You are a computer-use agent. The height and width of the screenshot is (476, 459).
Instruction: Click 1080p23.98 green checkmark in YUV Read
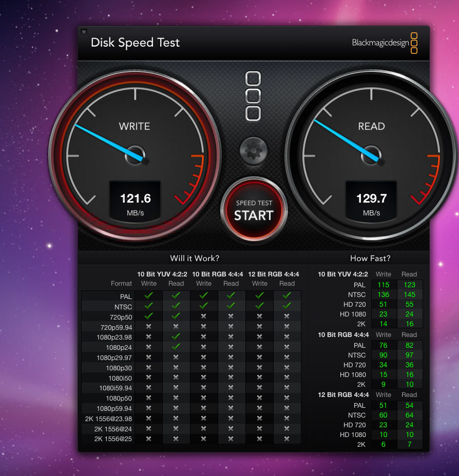[x=176, y=336]
